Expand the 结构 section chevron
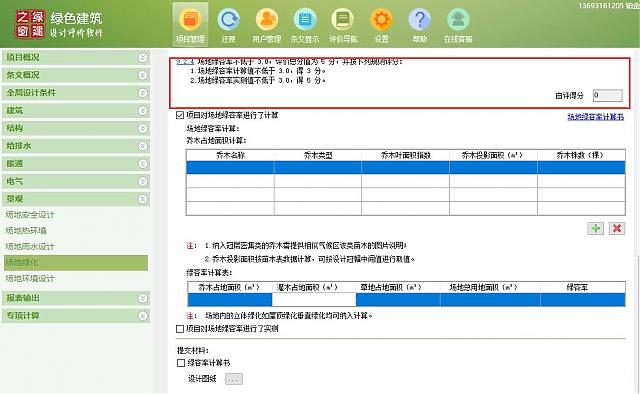Viewport: 640px width, 394px height. click(x=142, y=128)
